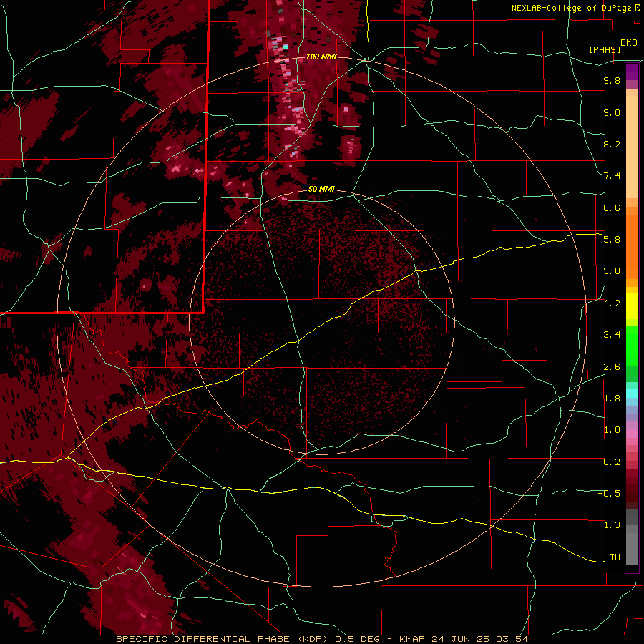This screenshot has width=644, height=644.
Task: Click the Specific Differential Phase caption at bottom
Action: coord(321,639)
